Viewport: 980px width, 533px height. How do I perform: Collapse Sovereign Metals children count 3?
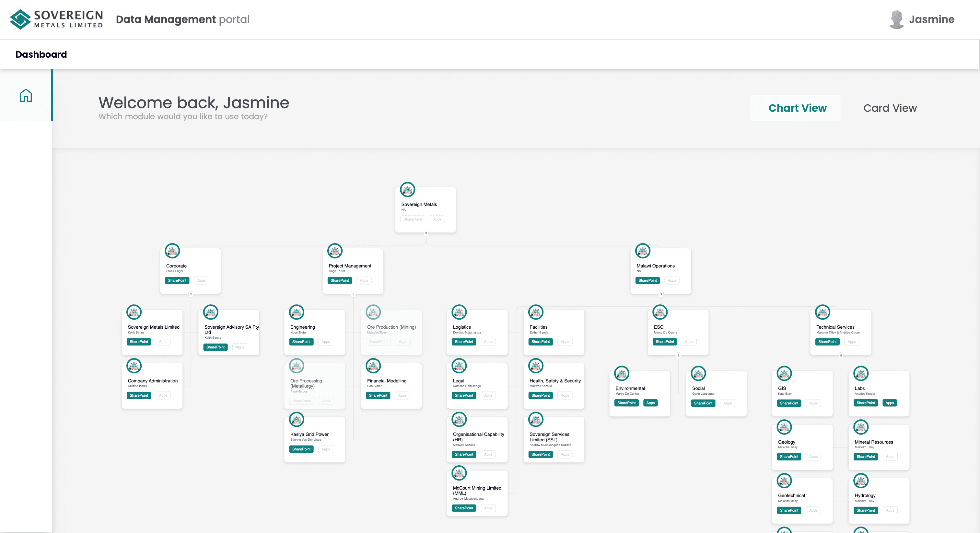(426, 233)
